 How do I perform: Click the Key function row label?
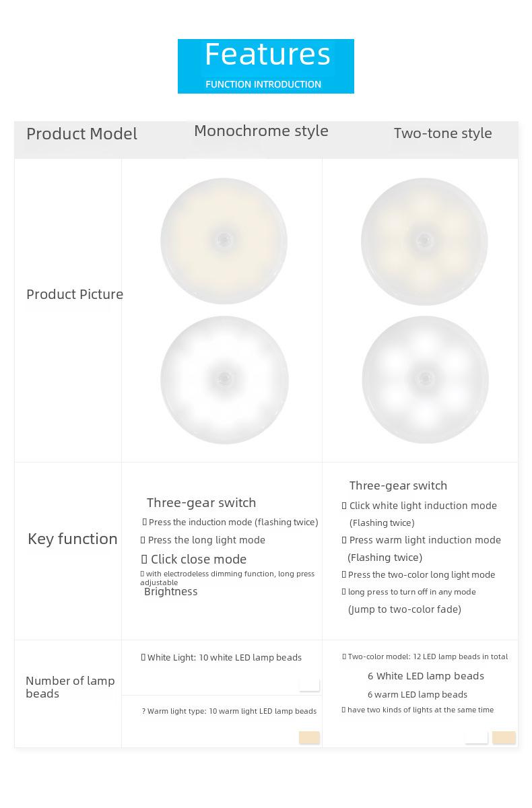click(x=73, y=539)
